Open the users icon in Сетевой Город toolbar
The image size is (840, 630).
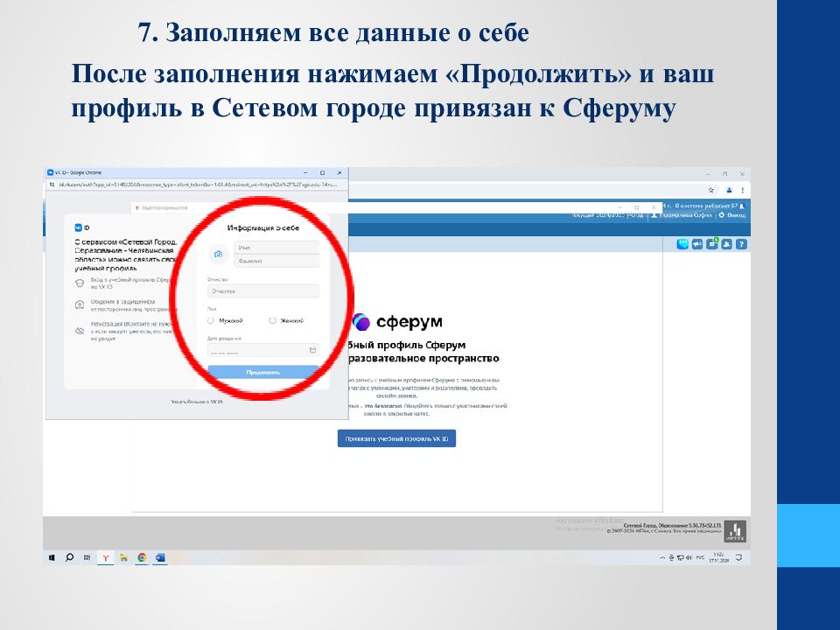tap(726, 244)
